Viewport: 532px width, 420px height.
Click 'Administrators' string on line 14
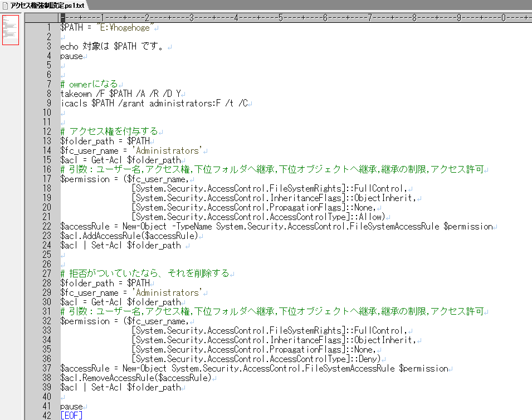coord(167,150)
